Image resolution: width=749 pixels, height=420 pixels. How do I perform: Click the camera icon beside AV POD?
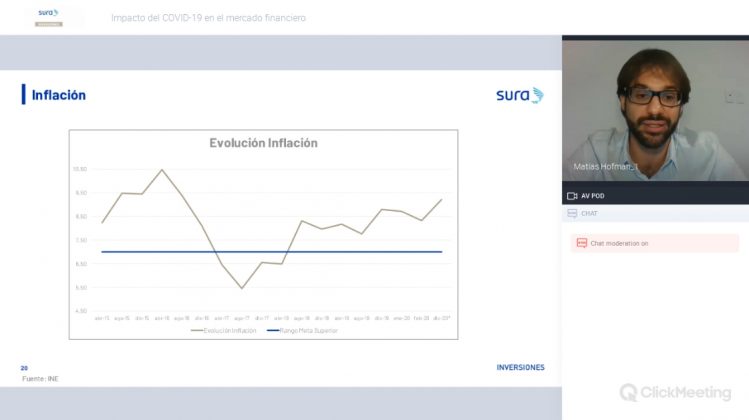click(572, 196)
